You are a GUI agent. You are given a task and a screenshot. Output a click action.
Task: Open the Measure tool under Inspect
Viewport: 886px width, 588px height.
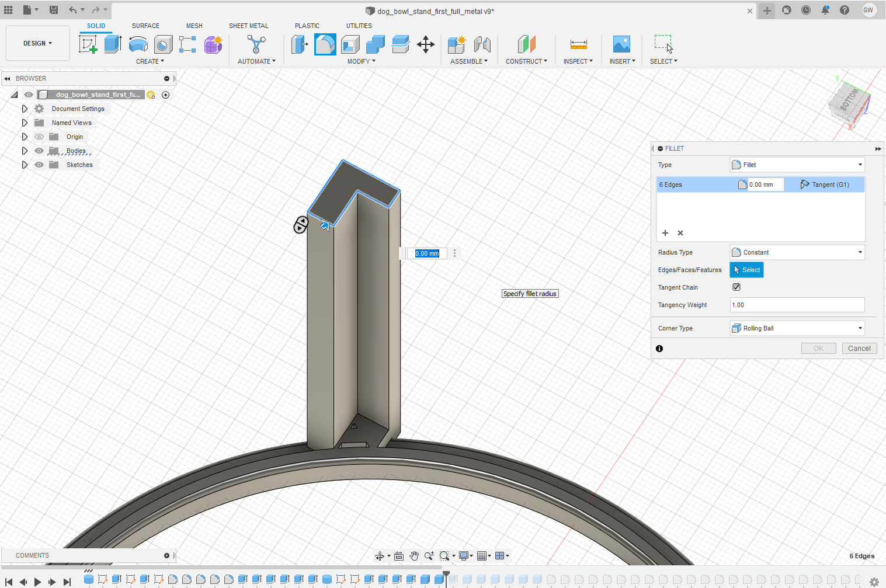coord(578,44)
